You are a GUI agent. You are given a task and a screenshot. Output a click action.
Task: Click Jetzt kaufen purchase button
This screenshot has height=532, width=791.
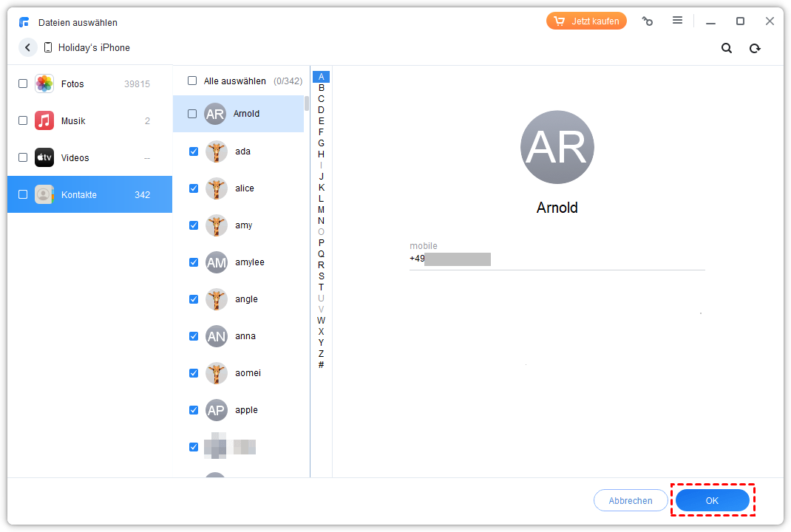click(x=586, y=21)
